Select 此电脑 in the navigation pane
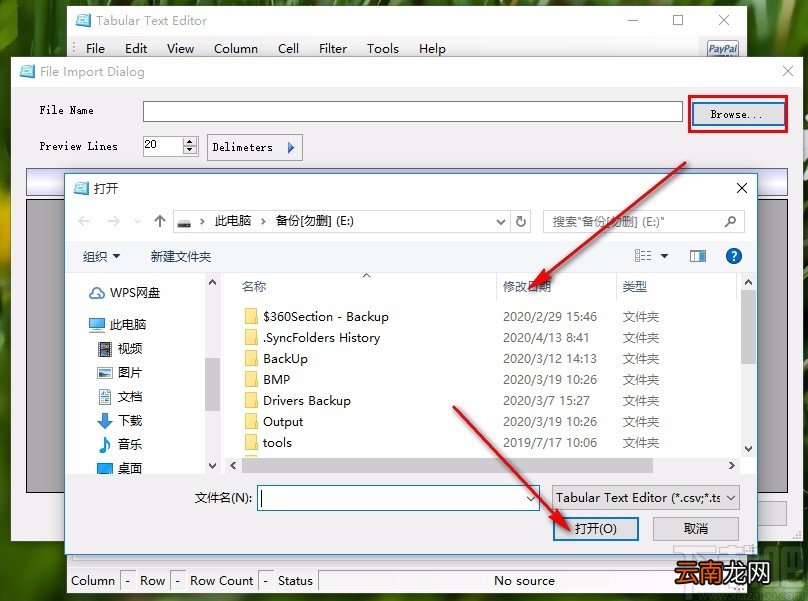The height and width of the screenshot is (601, 808). coord(117,324)
